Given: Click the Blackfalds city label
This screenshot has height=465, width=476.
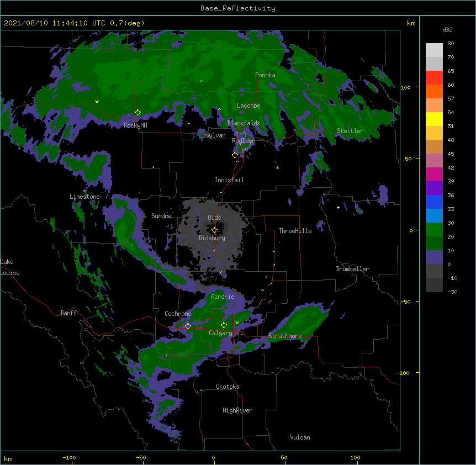Looking at the screenshot, I should (x=244, y=123).
